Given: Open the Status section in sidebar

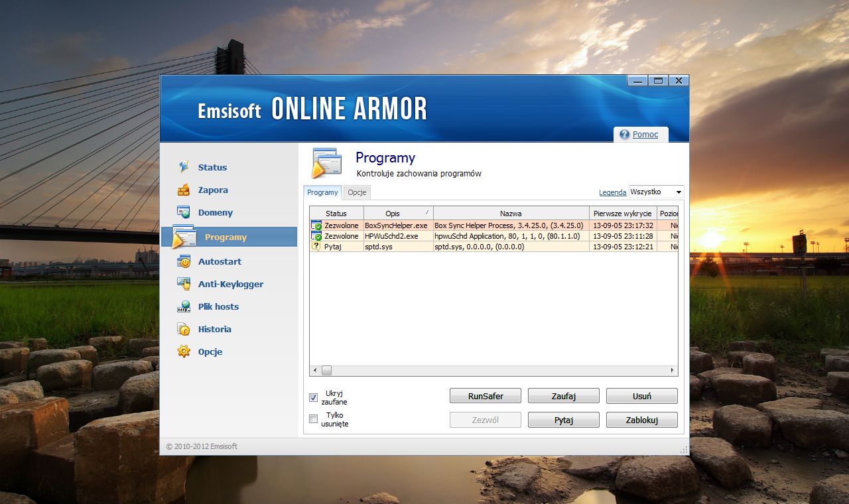Looking at the screenshot, I should coord(212,167).
